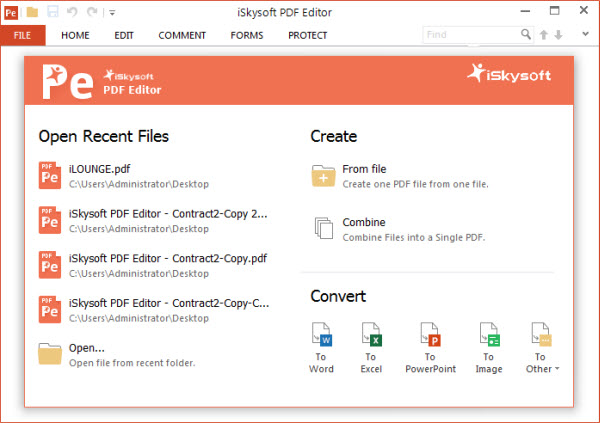The width and height of the screenshot is (600, 423).
Task: Click the Pe app logo in title bar
Action: [11, 13]
